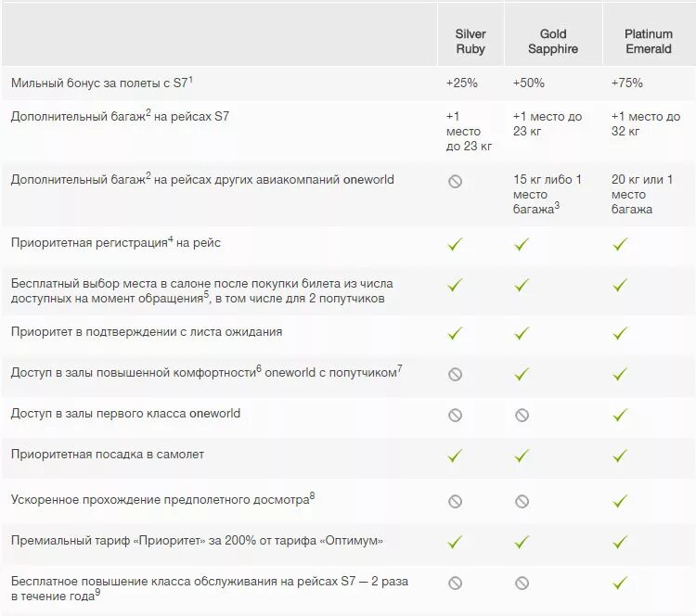This screenshot has height=616, width=696.
Task: Select the Platinum Emerald column header
Action: coord(649,41)
